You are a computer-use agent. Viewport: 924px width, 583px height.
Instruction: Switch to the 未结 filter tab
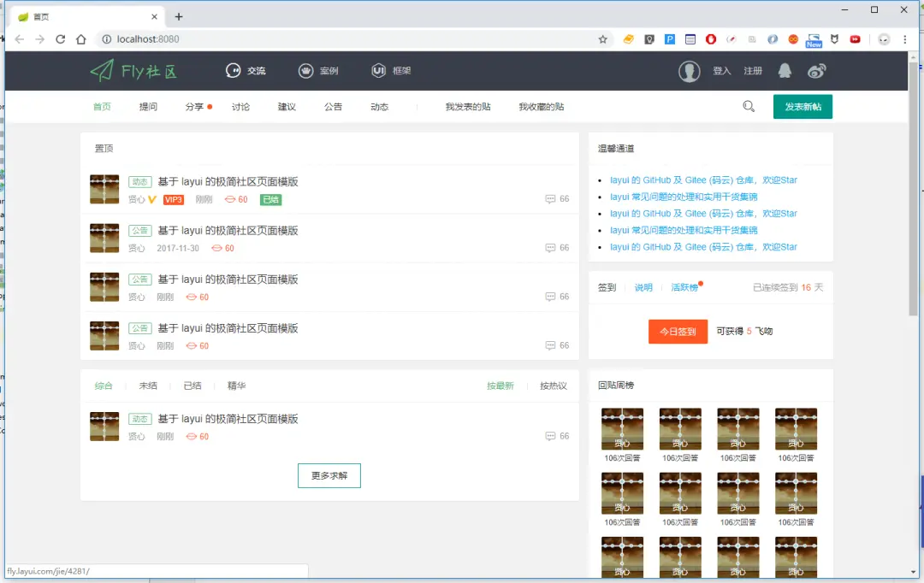(148, 386)
